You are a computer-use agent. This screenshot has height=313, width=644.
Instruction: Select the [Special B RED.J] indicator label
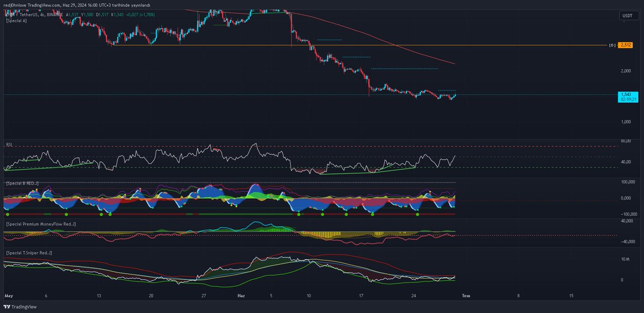click(23, 184)
